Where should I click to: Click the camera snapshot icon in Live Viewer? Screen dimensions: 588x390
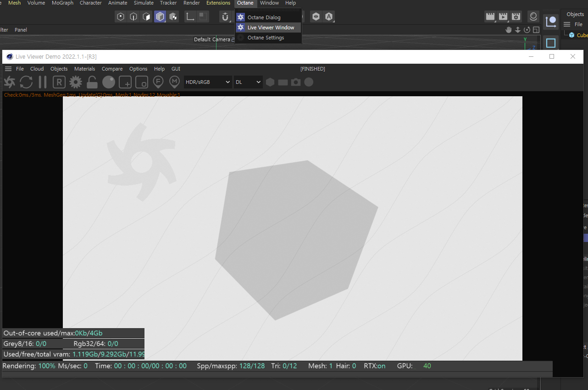click(296, 82)
